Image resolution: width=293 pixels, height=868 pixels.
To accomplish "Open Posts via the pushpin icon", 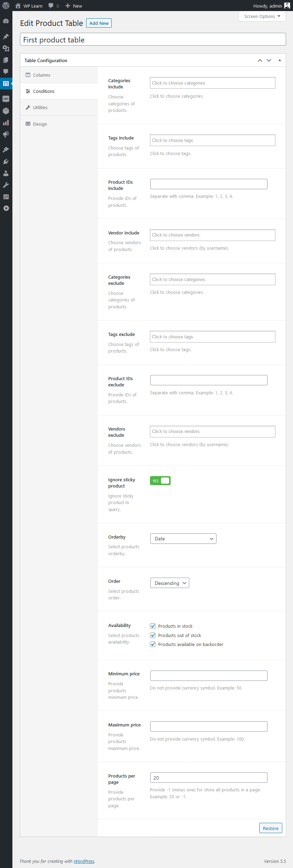I will click(6, 37).
